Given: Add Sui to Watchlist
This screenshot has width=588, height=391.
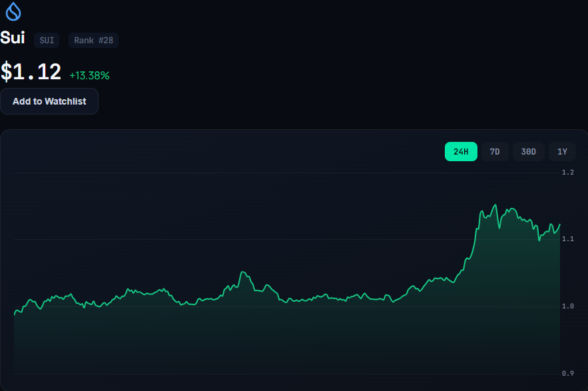Looking at the screenshot, I should (x=49, y=101).
